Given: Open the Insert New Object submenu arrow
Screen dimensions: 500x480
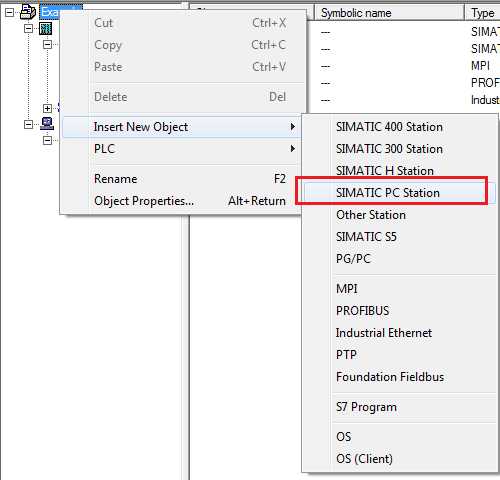Looking at the screenshot, I should (x=292, y=127).
